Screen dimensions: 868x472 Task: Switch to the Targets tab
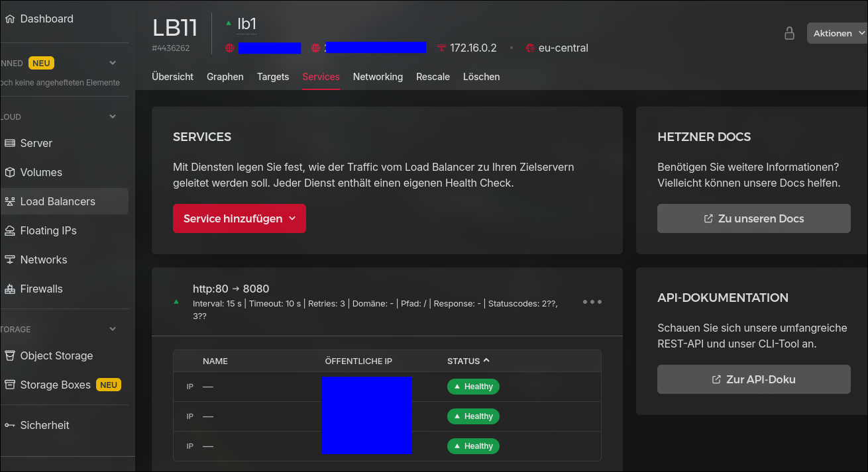[x=272, y=77]
